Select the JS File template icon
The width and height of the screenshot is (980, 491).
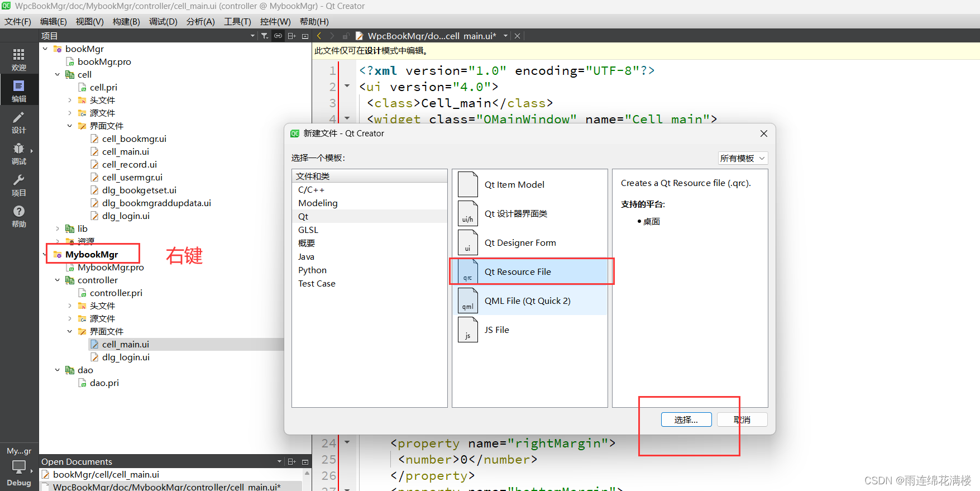click(468, 330)
